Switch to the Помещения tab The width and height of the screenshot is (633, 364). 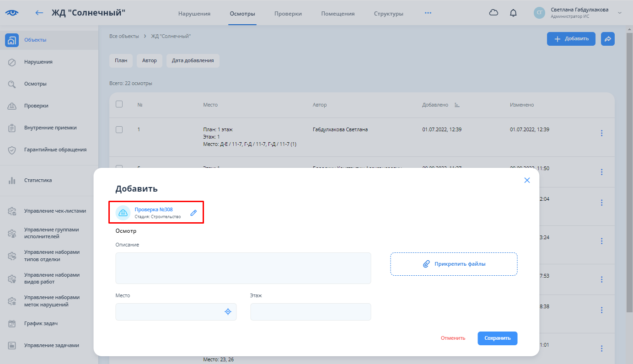tap(338, 13)
